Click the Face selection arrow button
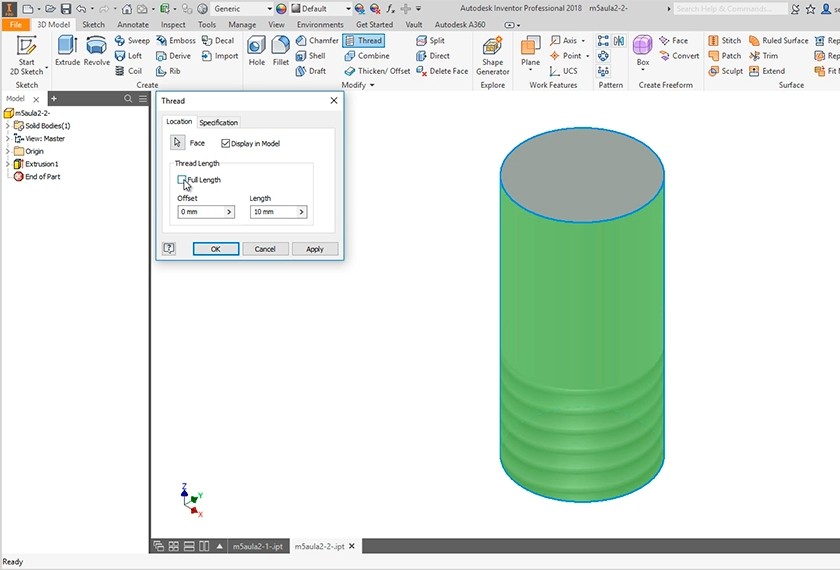The image size is (840, 570). coord(178,143)
